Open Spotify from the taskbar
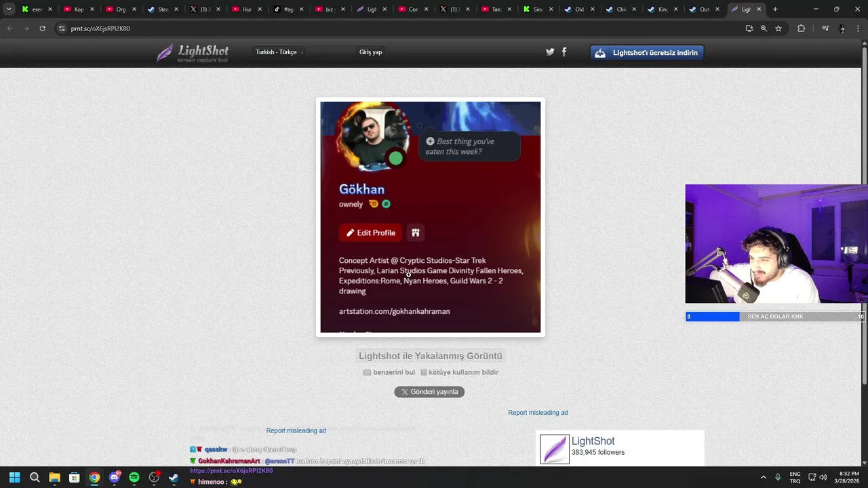868x488 pixels. (x=134, y=477)
